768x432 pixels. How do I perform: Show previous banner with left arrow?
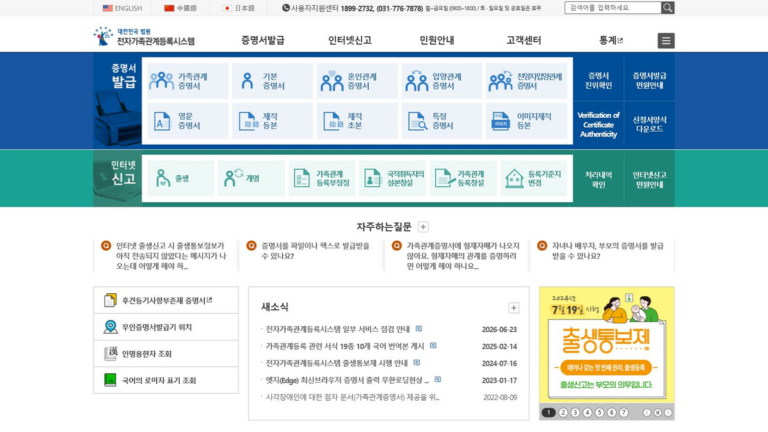tap(647, 412)
